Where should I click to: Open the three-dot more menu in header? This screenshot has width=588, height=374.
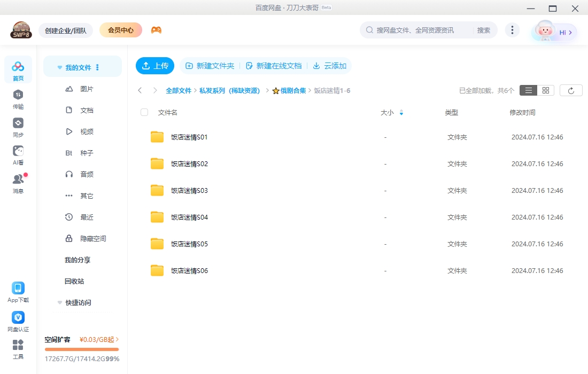pyautogui.click(x=512, y=30)
